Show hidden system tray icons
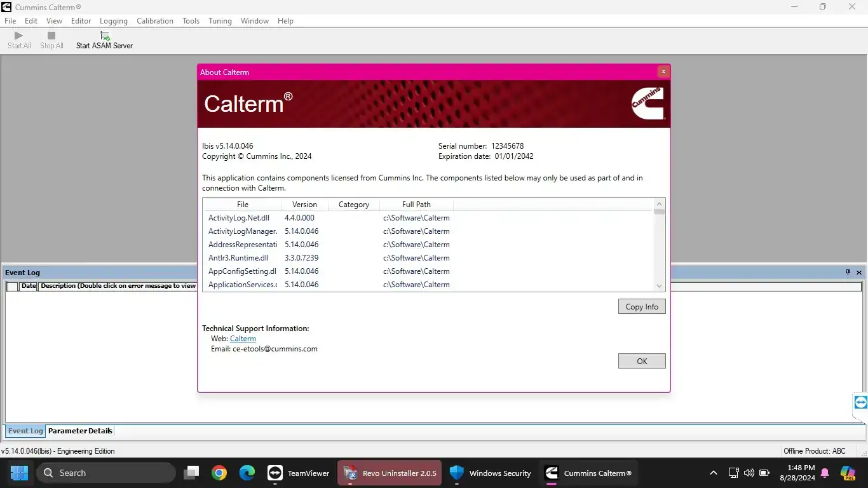868x488 pixels. (713, 473)
